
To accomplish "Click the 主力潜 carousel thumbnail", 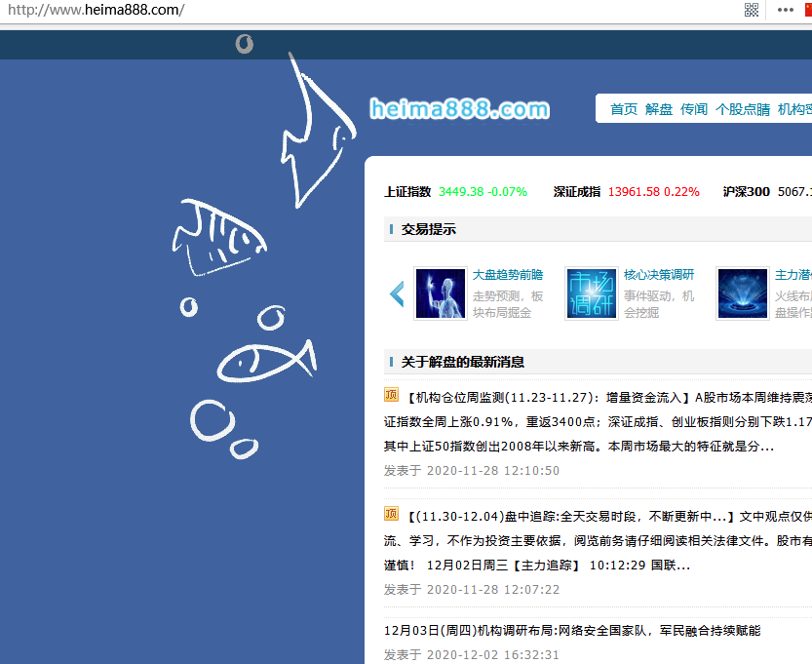I will pyautogui.click(x=743, y=293).
